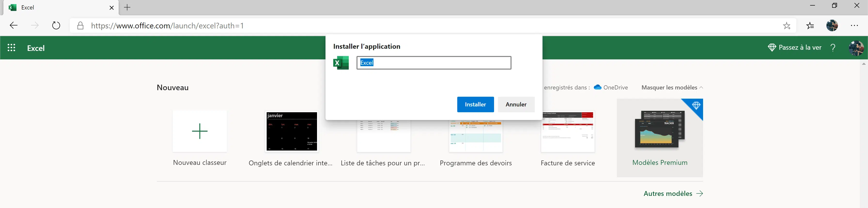This screenshot has height=208, width=868.
Task: Click the OneDrive cloud icon
Action: tap(597, 87)
